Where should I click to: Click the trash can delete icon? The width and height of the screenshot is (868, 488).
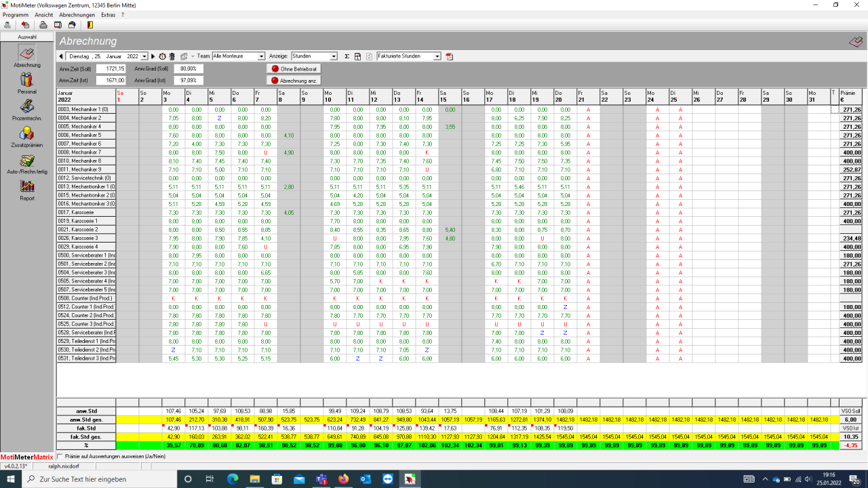coord(172,56)
